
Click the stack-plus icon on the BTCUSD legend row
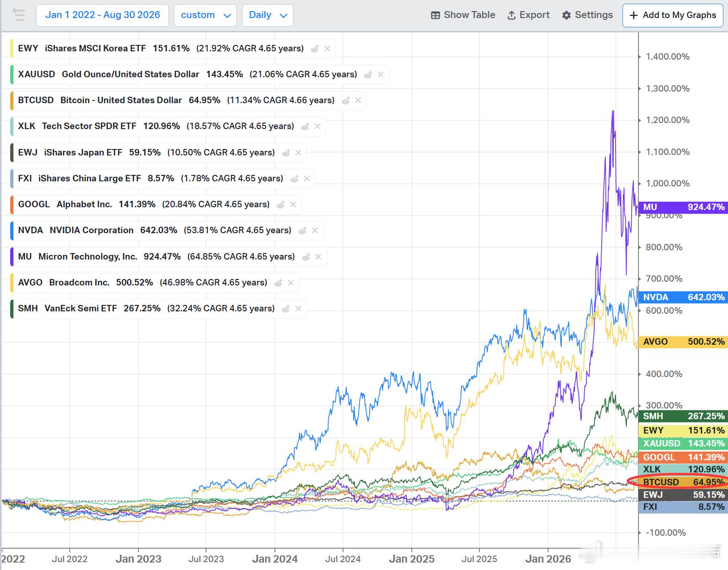[x=345, y=100]
